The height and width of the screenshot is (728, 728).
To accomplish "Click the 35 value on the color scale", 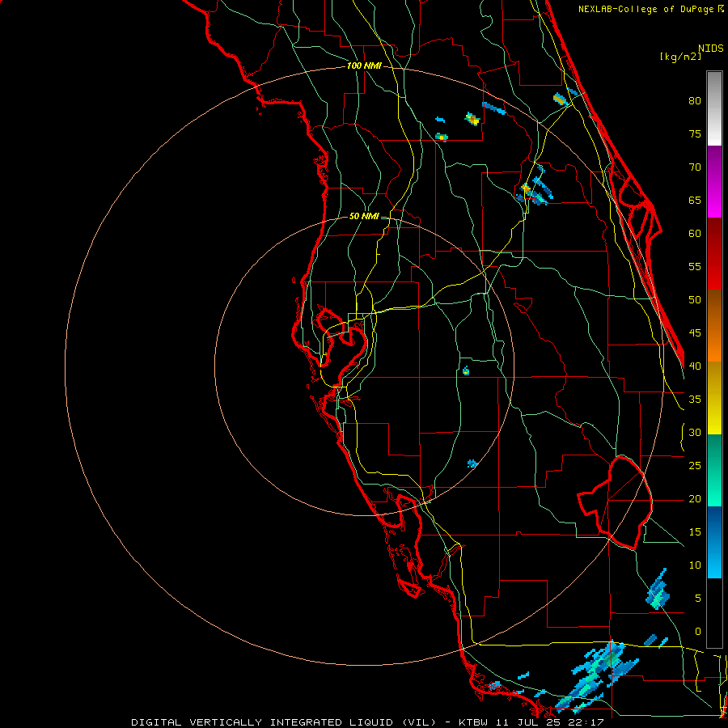I will coord(695,400).
